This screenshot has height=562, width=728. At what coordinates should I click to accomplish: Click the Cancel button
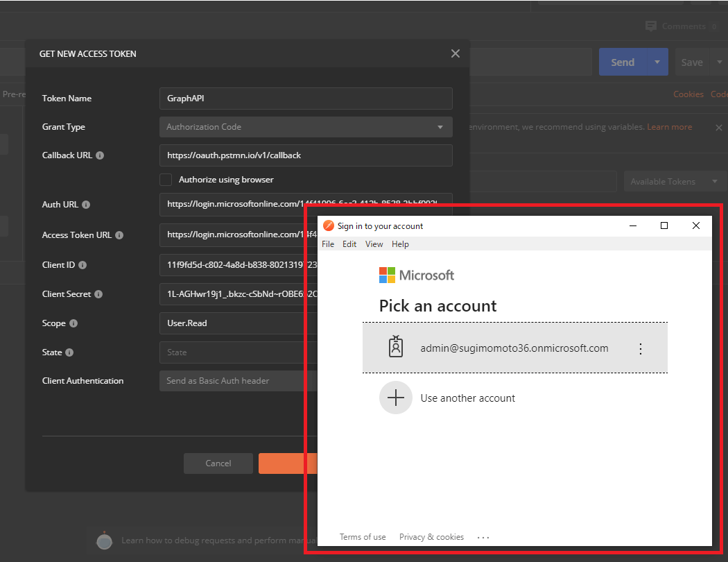coord(218,463)
